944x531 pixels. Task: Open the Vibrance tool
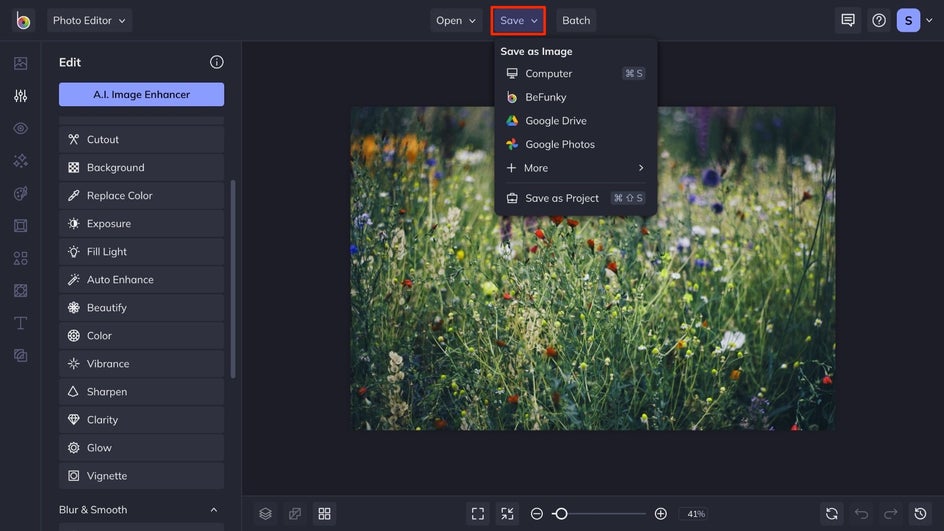coord(141,364)
